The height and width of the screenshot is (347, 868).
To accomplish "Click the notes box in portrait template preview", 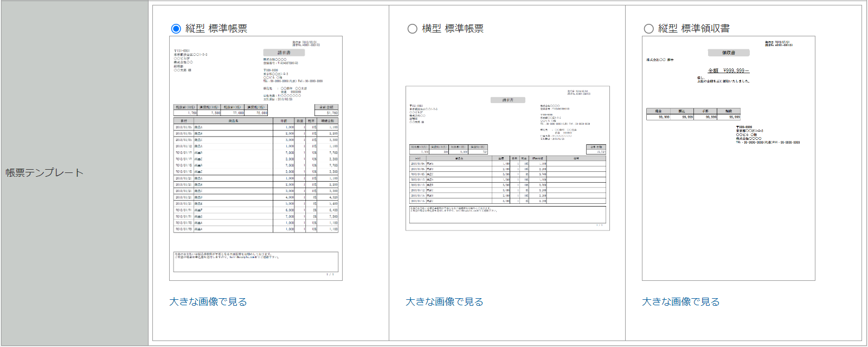I will [x=256, y=261].
